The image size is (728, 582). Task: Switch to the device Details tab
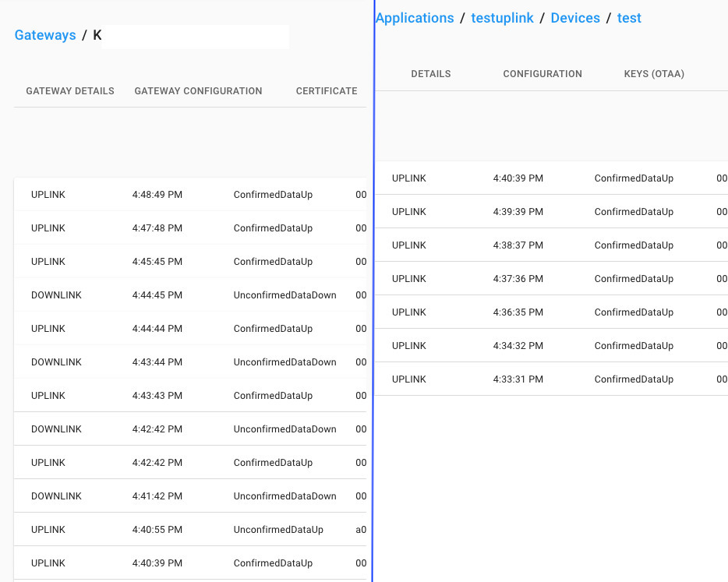click(x=431, y=74)
